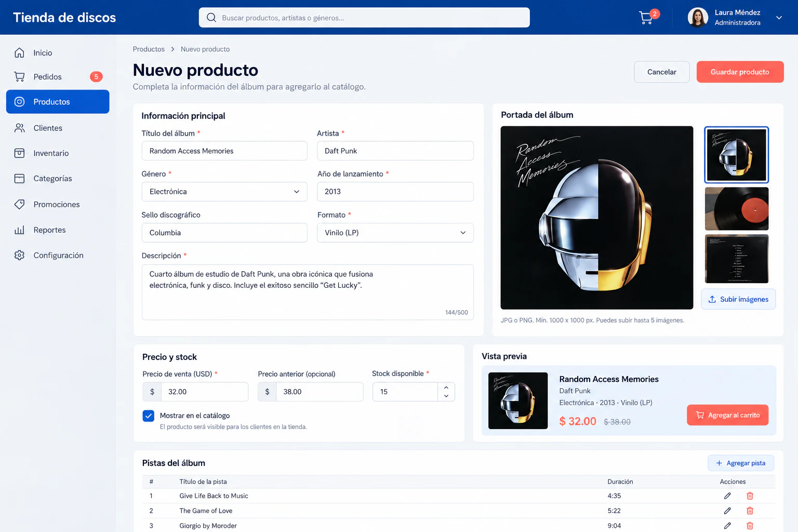
Task: Click Agregar pista button
Action: pyautogui.click(x=741, y=463)
